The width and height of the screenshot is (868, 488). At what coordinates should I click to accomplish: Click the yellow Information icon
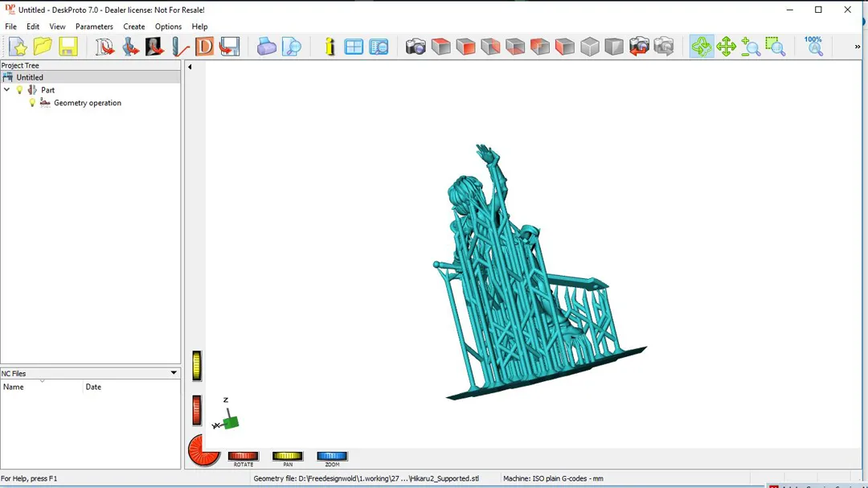click(330, 47)
